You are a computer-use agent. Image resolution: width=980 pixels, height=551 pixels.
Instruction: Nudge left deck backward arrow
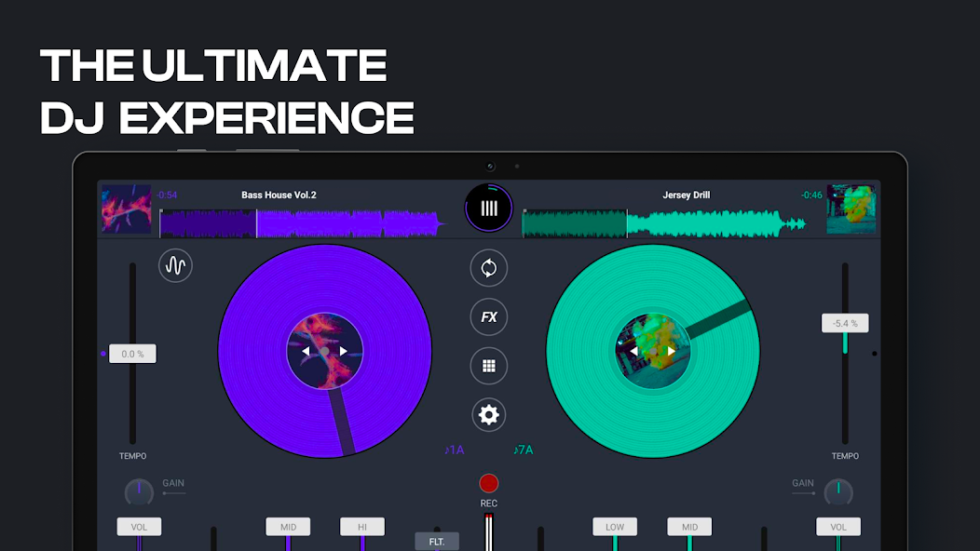(306, 351)
